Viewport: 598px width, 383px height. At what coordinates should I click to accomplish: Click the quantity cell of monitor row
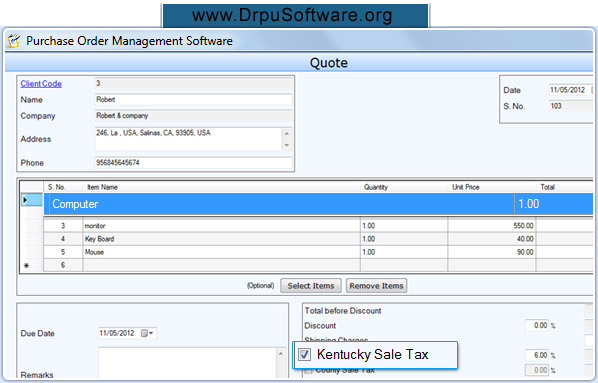pos(404,226)
